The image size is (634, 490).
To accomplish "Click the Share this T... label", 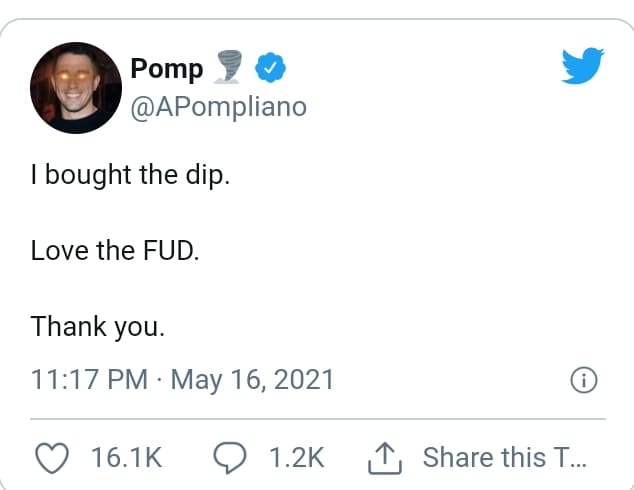I will [x=505, y=458].
